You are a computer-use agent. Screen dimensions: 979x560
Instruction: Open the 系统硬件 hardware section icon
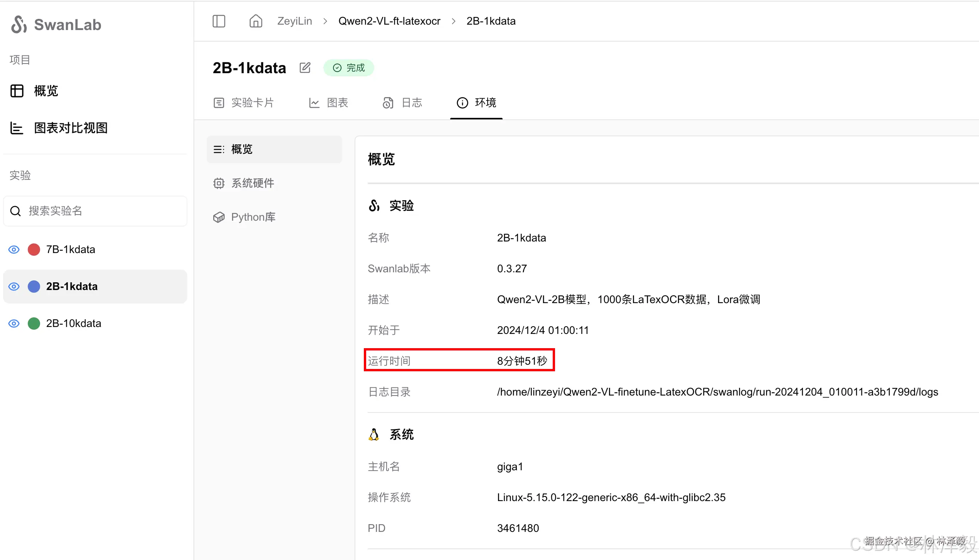click(x=219, y=183)
